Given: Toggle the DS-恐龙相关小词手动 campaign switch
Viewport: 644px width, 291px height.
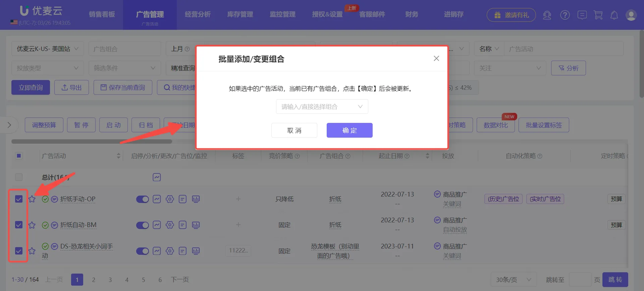Looking at the screenshot, I should pos(143,251).
